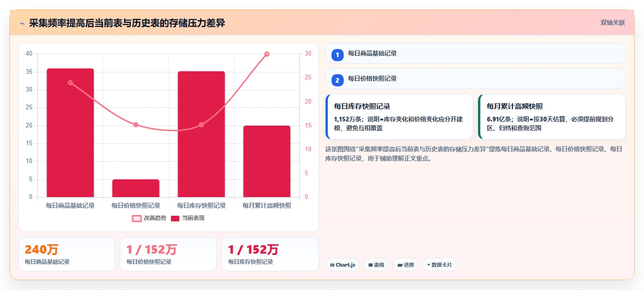The height and width of the screenshot is (290, 644).
Task: Click the 每日库存快照记录 1/152万 stat card
Action: pyautogui.click(x=270, y=254)
